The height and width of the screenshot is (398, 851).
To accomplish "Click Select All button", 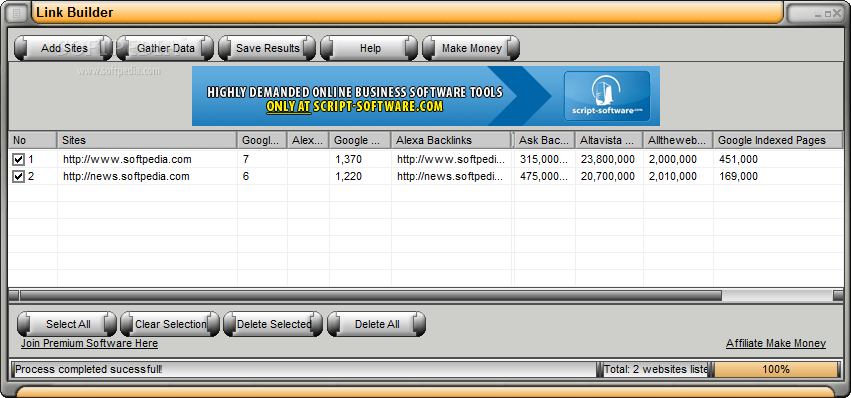I will (x=67, y=324).
